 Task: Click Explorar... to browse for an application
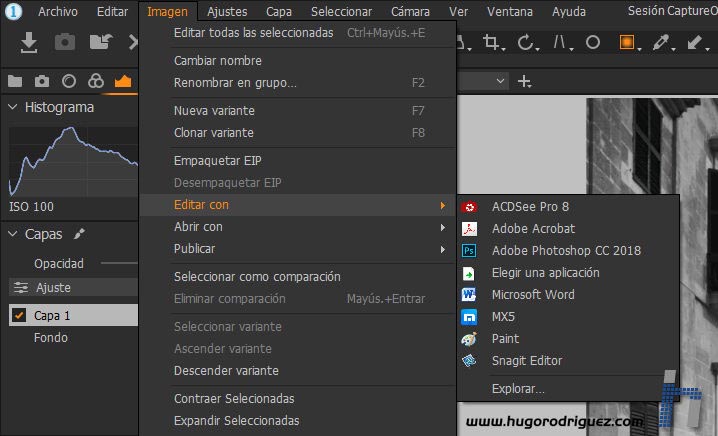[518, 388]
